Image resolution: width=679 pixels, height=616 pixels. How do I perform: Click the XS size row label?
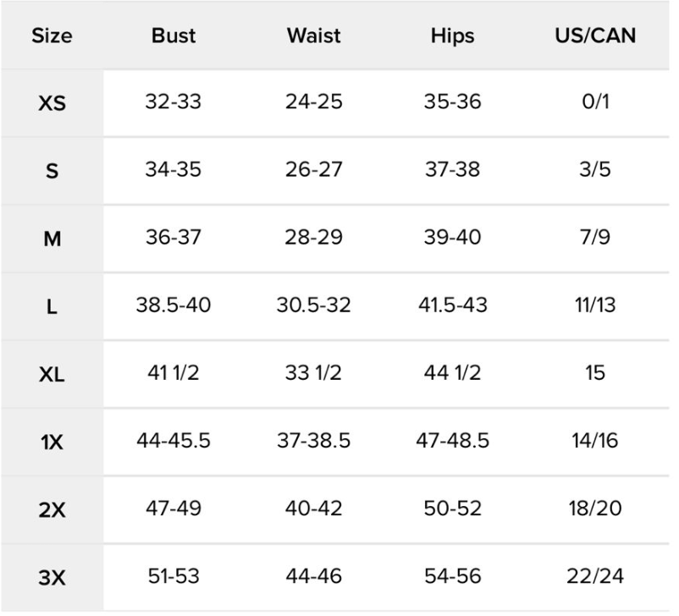pos(52,103)
